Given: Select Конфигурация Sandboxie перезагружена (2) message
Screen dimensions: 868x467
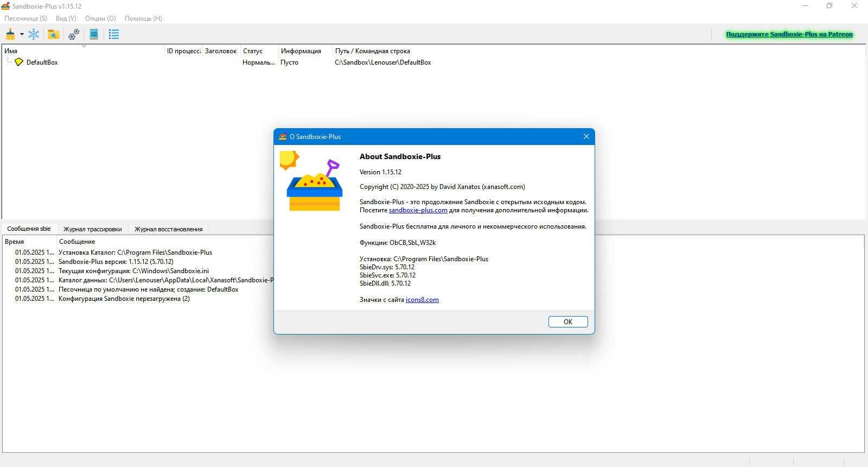Looking at the screenshot, I should tap(124, 299).
